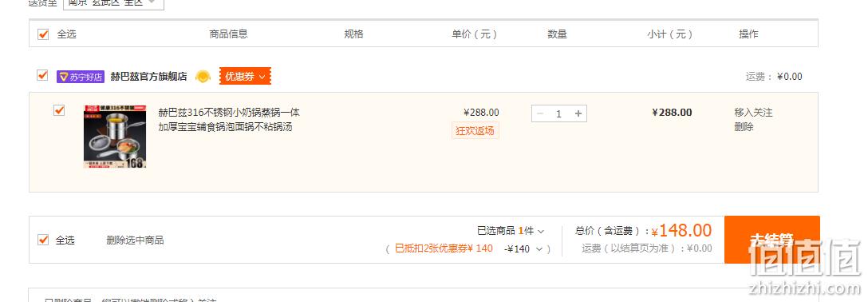
Task: Click 删除选中商品 link
Action: (x=135, y=240)
